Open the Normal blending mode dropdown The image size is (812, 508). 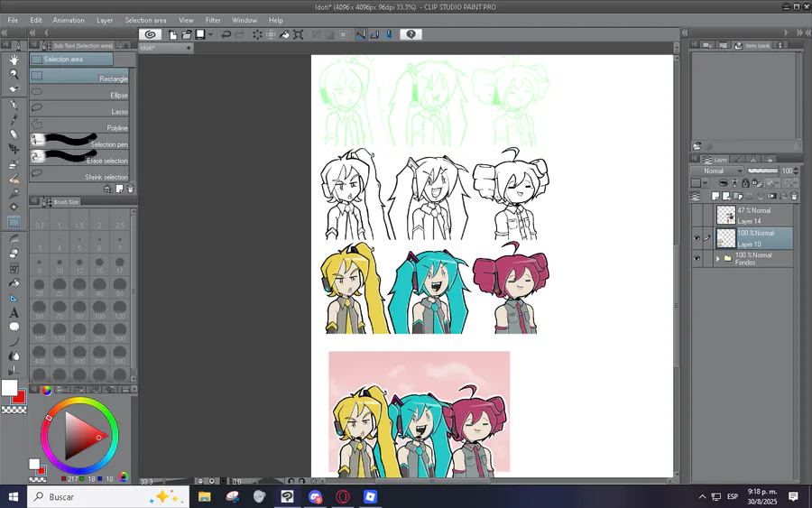(716, 171)
